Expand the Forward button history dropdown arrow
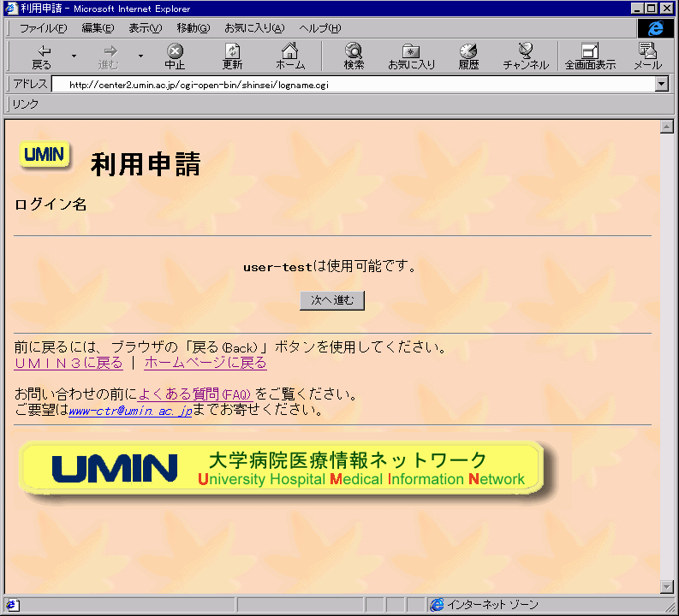Viewport: 679px width, 616px height. pyautogui.click(x=140, y=56)
